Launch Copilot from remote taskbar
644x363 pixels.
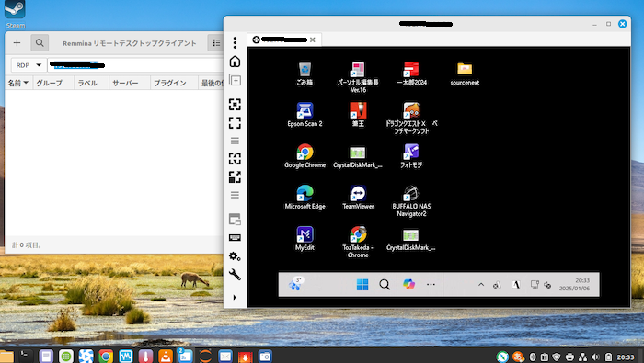(408, 284)
